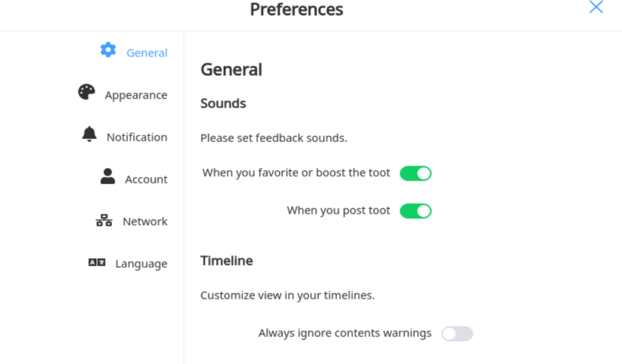Turn off the post toot sound
Viewport: 622px width, 364px height.
tap(415, 211)
